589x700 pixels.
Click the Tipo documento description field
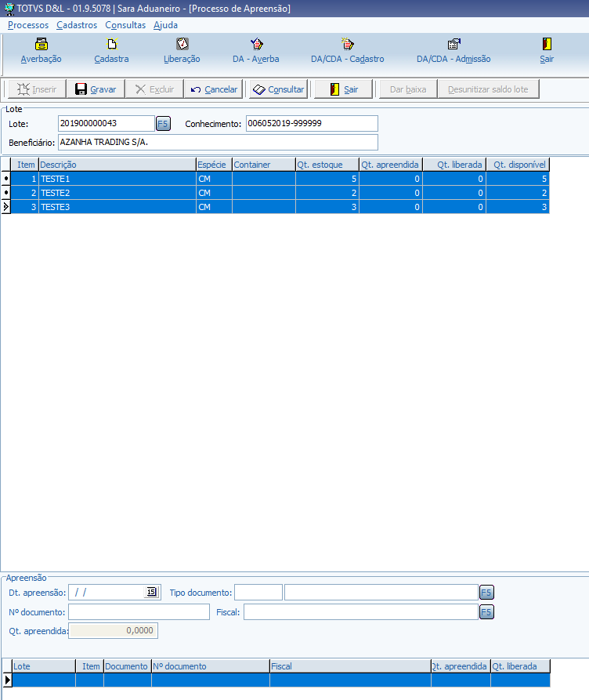coord(381,593)
